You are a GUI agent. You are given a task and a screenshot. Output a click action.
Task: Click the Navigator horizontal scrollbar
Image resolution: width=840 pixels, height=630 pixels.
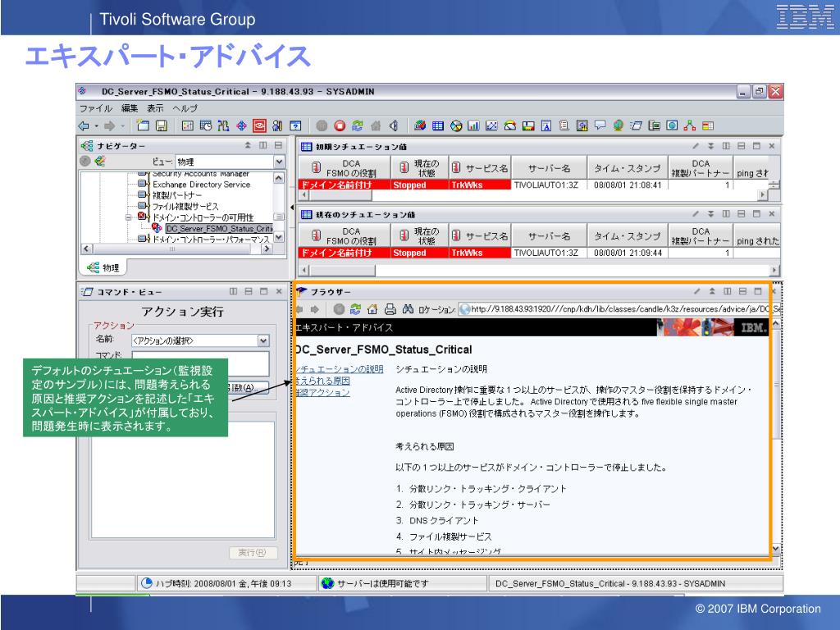click(x=176, y=249)
